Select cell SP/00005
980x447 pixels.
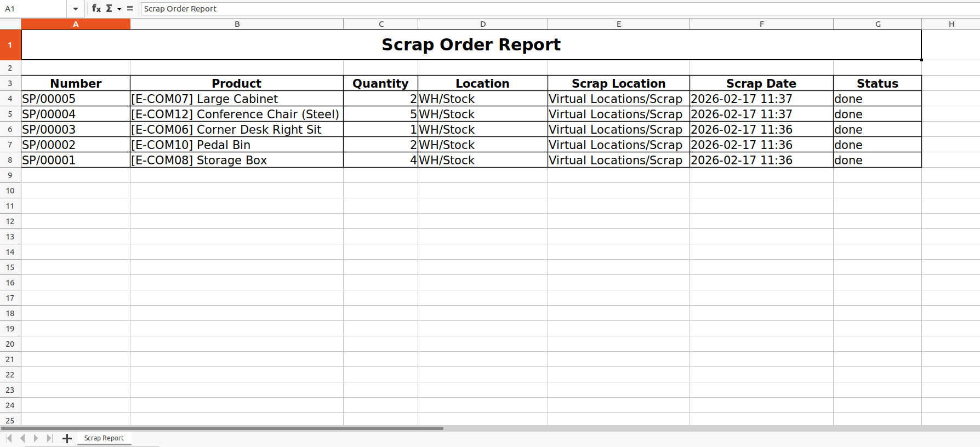[x=76, y=99]
